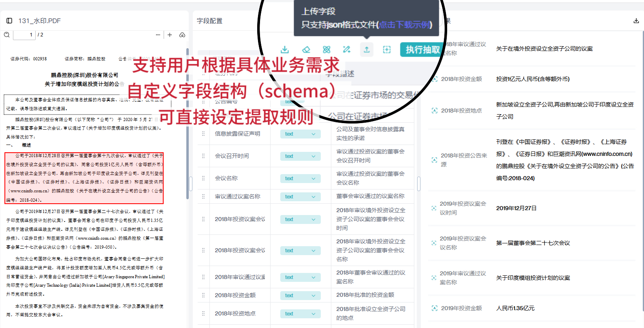Grab drag handle of 会议召开时间 row
The image size is (644, 328).
pyautogui.click(x=203, y=156)
